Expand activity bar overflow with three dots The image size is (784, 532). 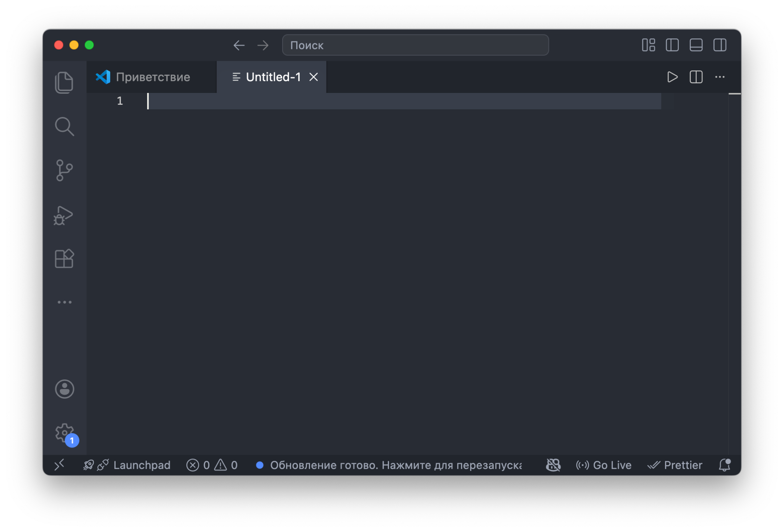[x=64, y=302]
